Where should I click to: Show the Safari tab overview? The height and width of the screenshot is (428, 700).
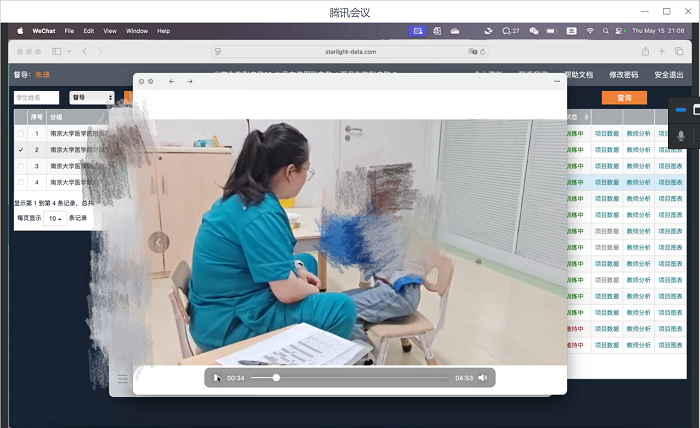click(x=679, y=51)
